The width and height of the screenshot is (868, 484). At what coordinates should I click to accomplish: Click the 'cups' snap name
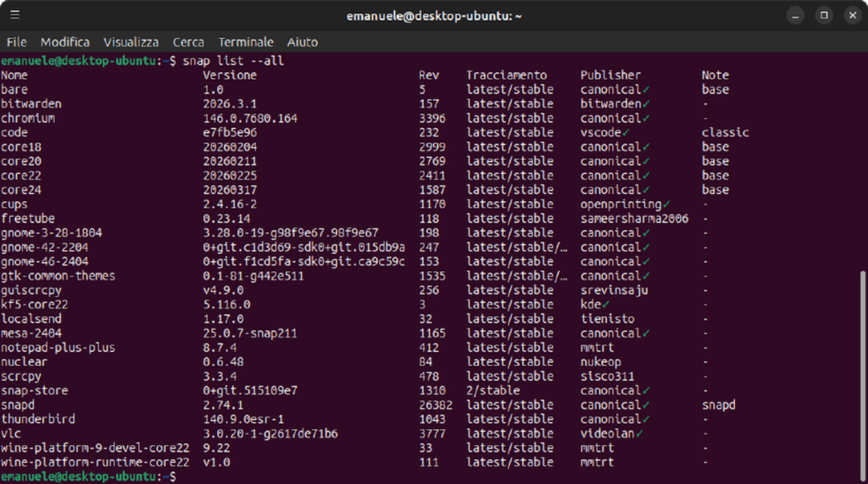click(14, 204)
